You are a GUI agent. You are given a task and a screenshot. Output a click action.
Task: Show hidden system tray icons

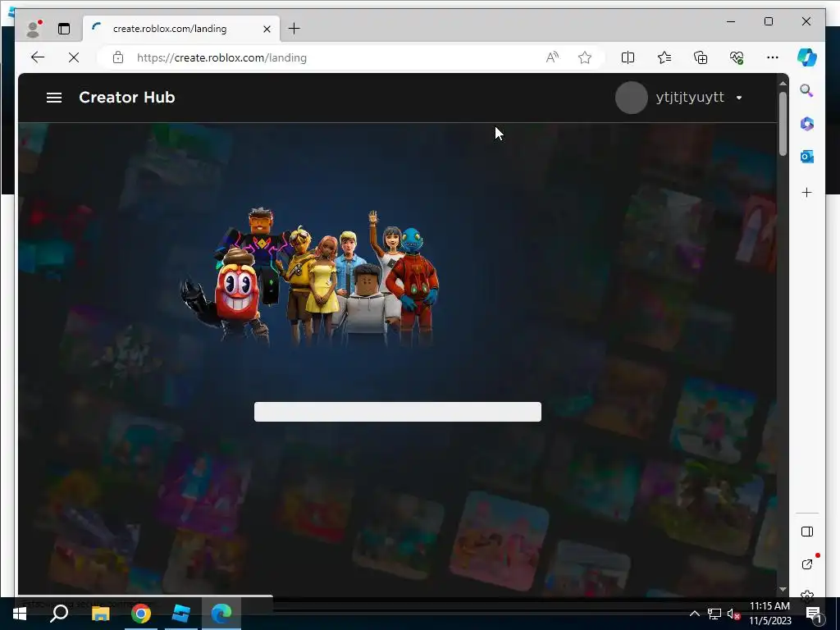coord(694,614)
